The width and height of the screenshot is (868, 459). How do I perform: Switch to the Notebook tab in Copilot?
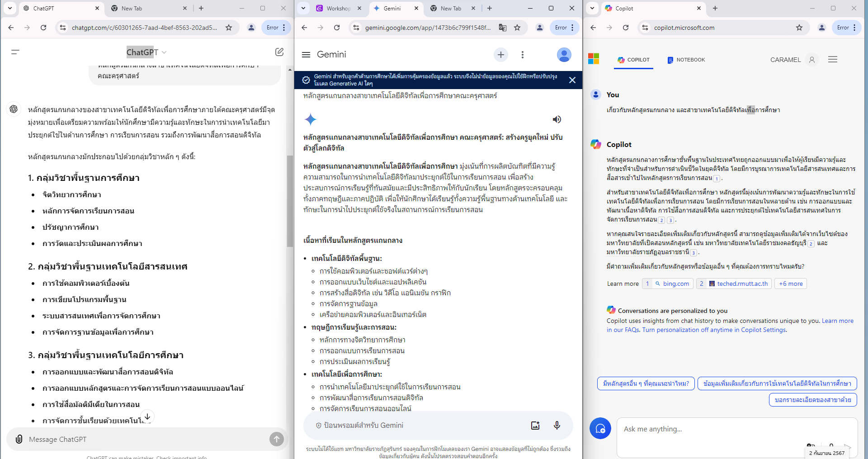pyautogui.click(x=686, y=60)
